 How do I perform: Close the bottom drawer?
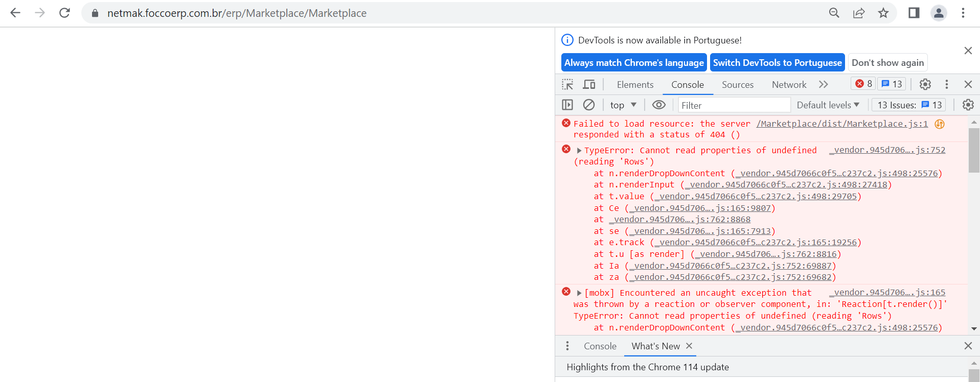pyautogui.click(x=968, y=346)
